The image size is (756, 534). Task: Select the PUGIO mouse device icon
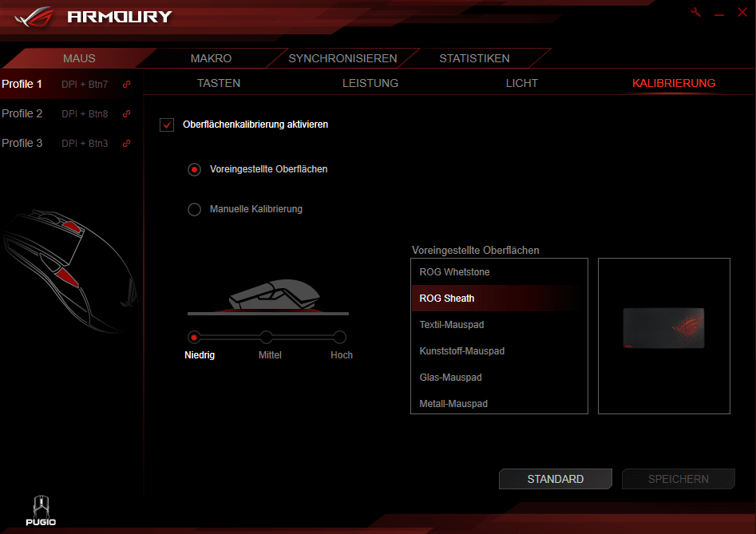click(x=41, y=510)
